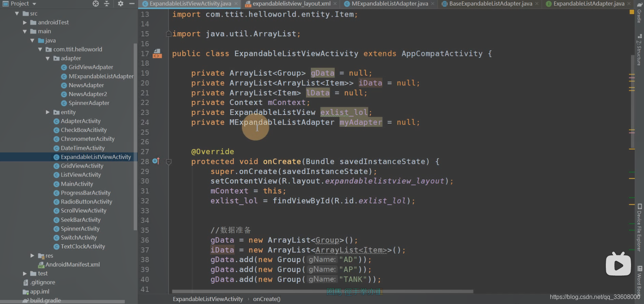644x304 pixels.
Task: Click the collapse all icon in Project panel
Action: point(107,4)
